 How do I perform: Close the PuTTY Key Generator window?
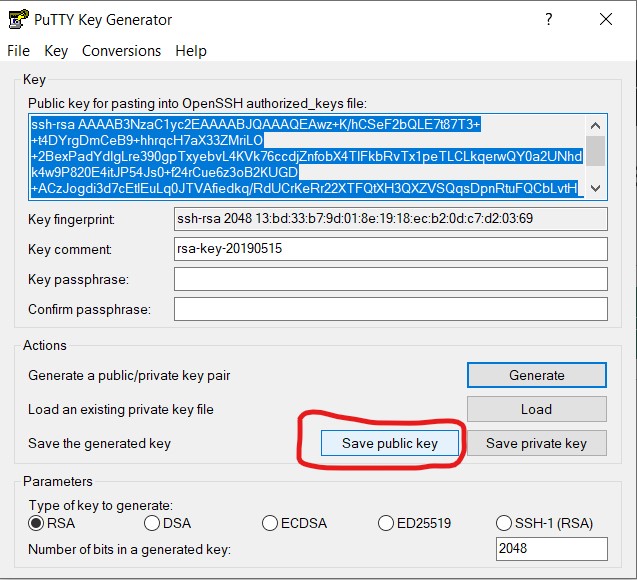pos(606,19)
